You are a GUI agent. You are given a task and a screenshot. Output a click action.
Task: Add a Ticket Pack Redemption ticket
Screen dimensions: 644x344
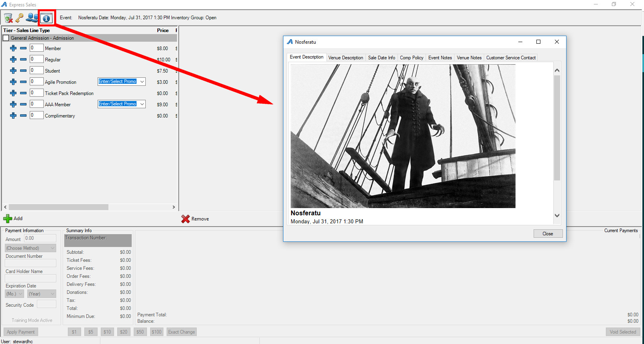click(x=13, y=93)
